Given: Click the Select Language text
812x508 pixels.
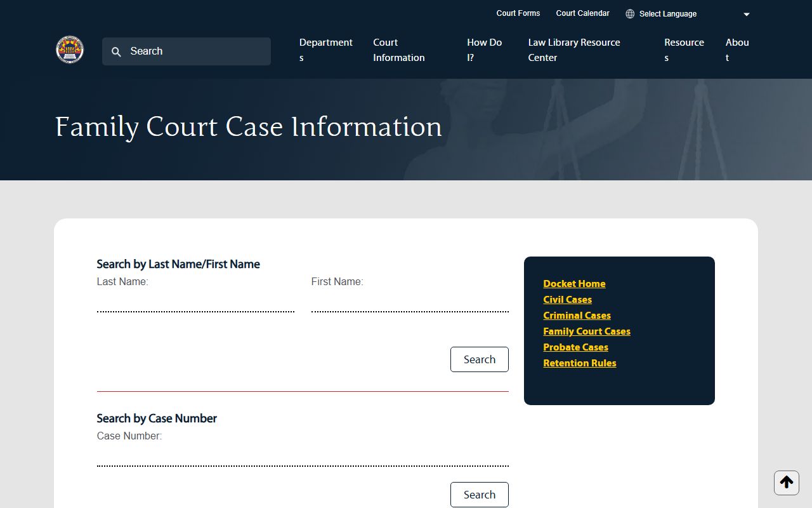Looking at the screenshot, I should pyautogui.click(x=668, y=14).
